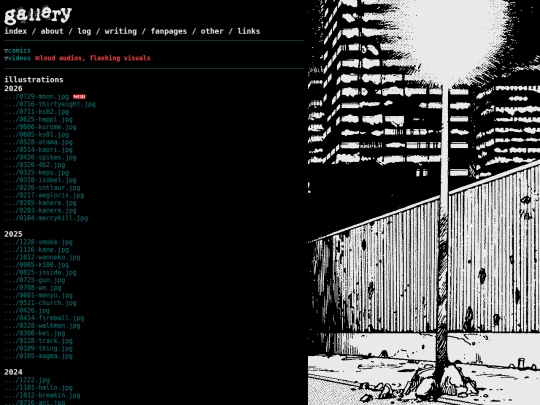
Task: View 0325-kepu.jpg
Action: [x=37, y=173]
